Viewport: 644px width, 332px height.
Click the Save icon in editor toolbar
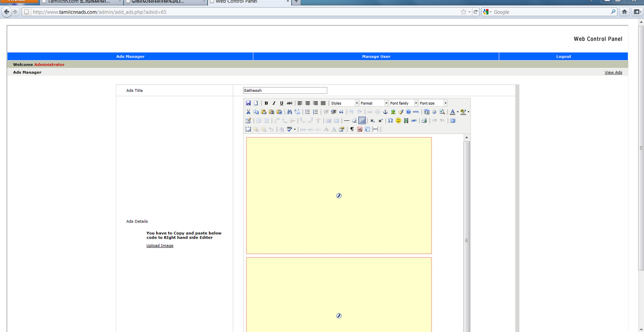pyautogui.click(x=248, y=103)
